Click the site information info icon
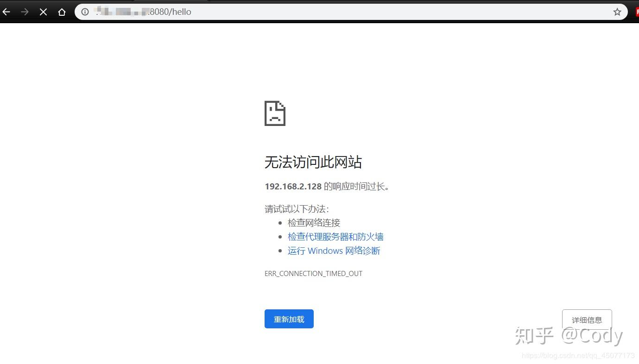Viewport: 639px width, 364px height. pos(84,12)
